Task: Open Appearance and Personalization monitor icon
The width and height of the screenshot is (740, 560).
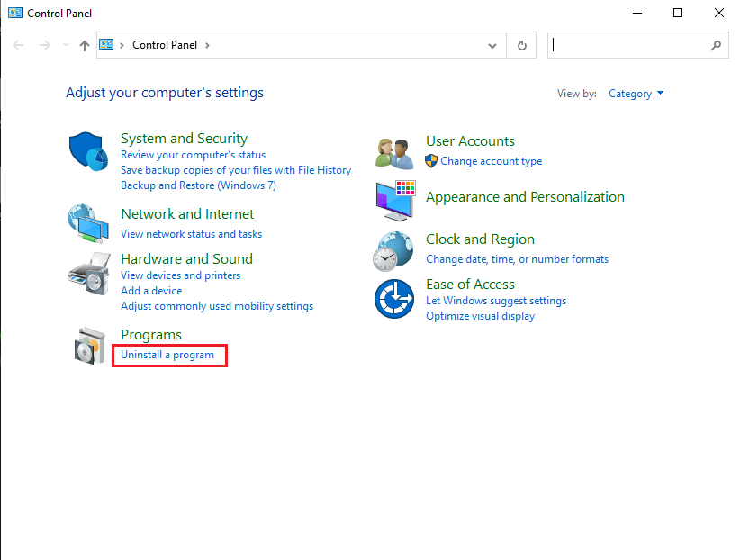Action: [394, 200]
